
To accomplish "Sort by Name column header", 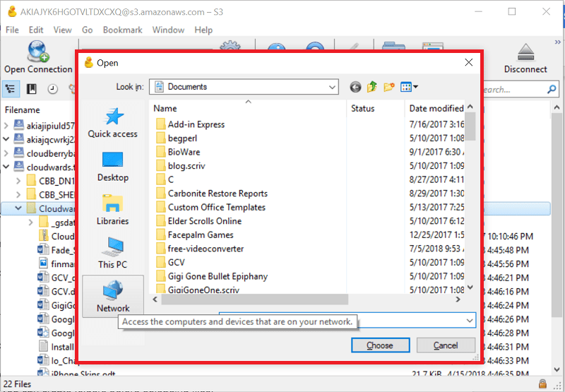I will click(247, 109).
